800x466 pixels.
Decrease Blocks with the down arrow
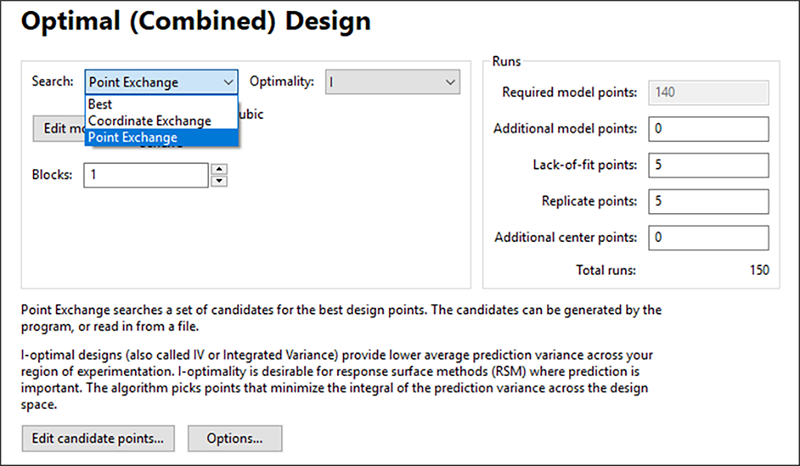point(219,181)
